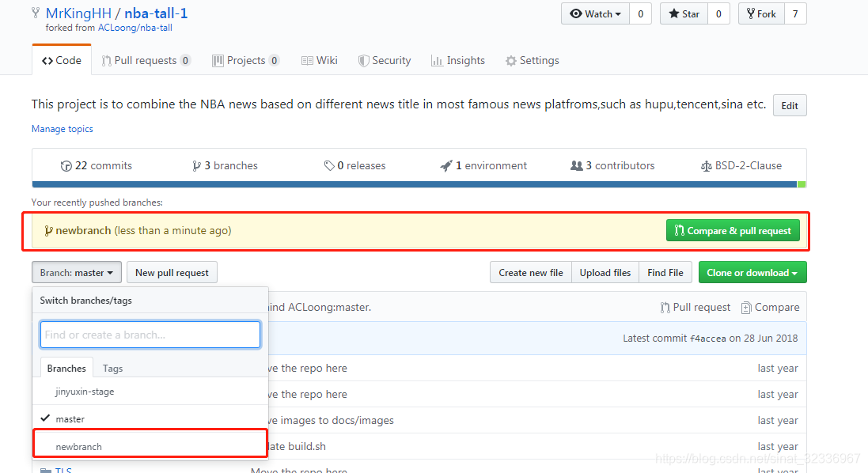Click the Upload files button
Image resolution: width=868 pixels, height=473 pixels.
click(605, 273)
